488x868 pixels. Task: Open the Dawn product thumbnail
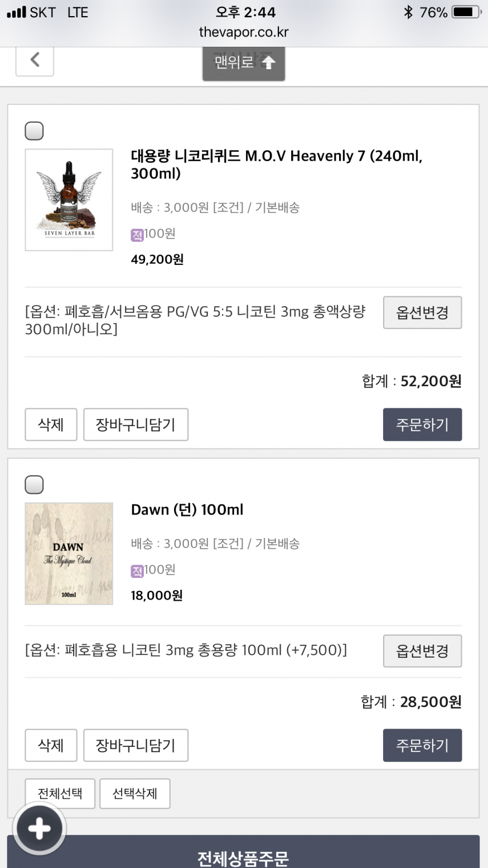(69, 553)
